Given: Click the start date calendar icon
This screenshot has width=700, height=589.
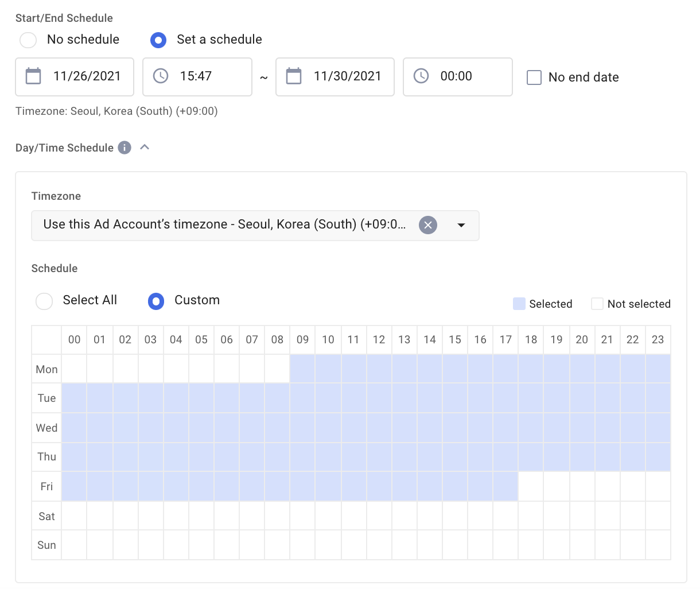Looking at the screenshot, I should click(x=33, y=76).
